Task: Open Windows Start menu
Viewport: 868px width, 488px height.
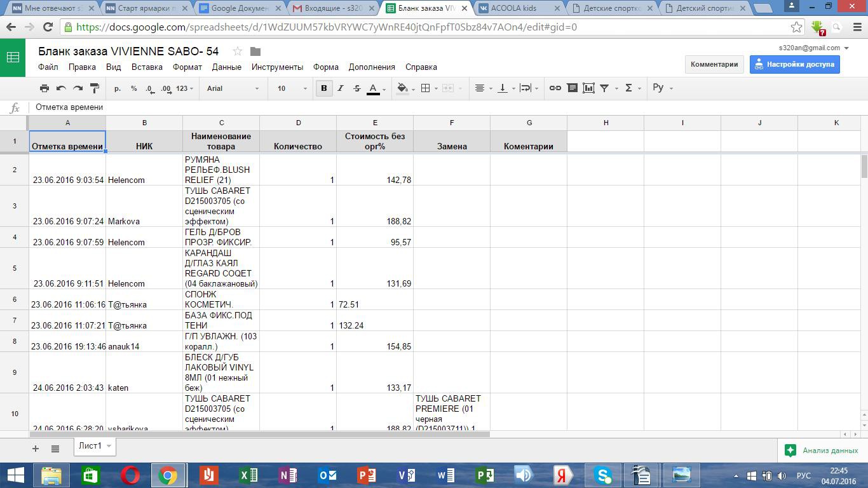Action: coord(15,475)
